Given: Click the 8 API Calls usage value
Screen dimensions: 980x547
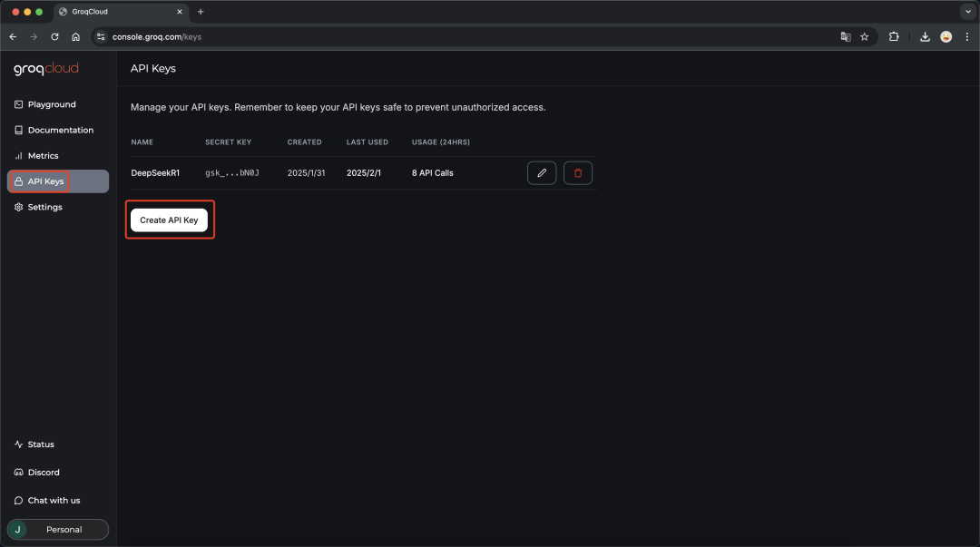Looking at the screenshot, I should click(x=433, y=173).
